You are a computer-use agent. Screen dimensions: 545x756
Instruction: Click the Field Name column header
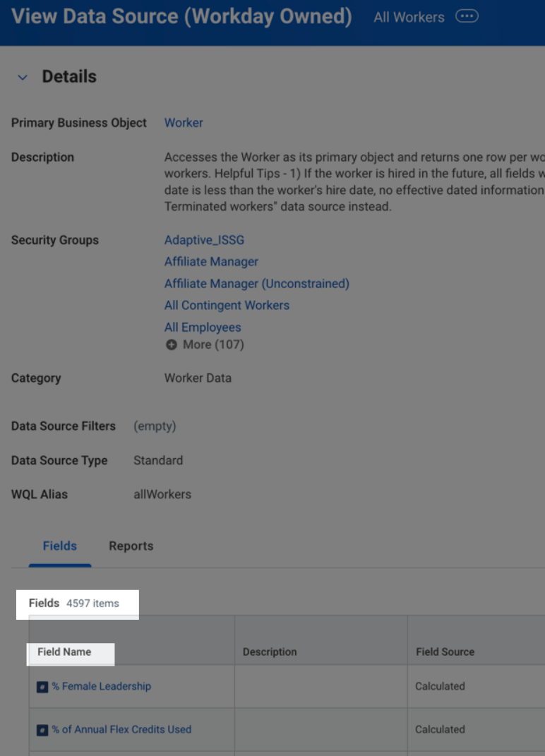coord(64,652)
